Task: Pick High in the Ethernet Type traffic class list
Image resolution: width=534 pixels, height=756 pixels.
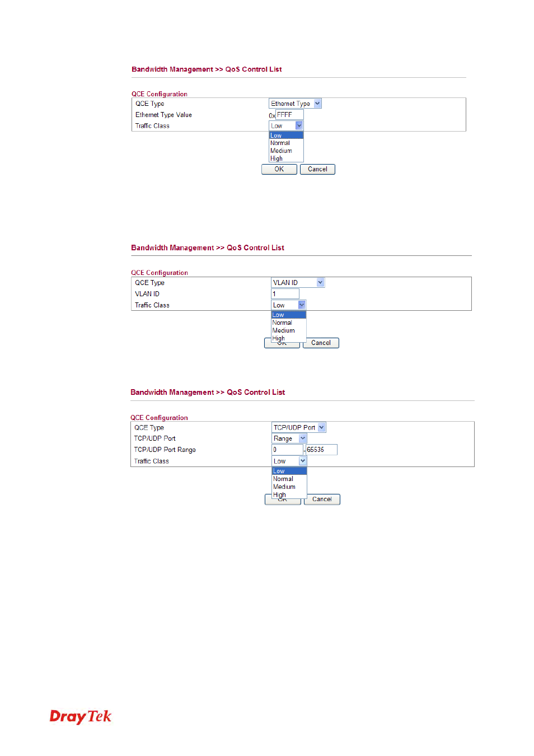Action: point(285,158)
